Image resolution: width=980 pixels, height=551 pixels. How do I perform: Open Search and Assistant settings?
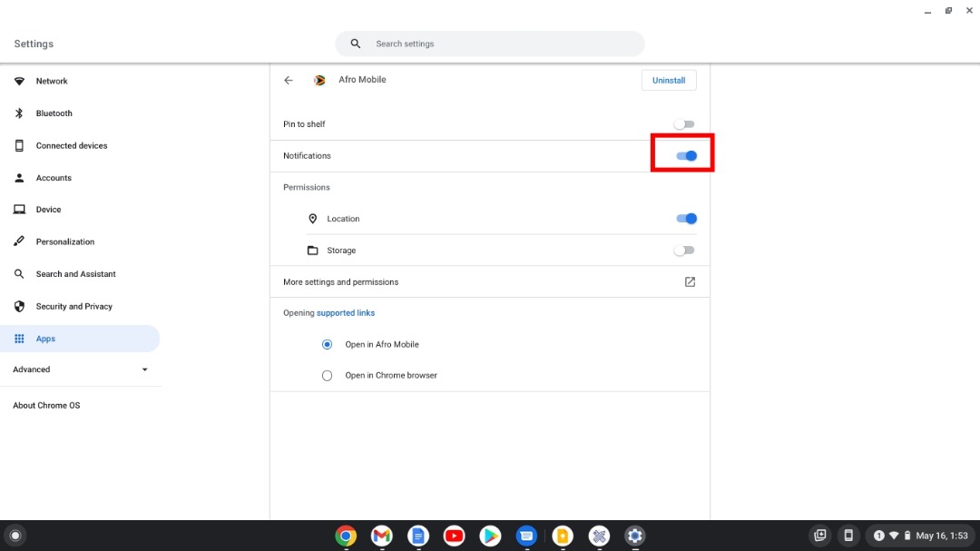tap(80, 274)
